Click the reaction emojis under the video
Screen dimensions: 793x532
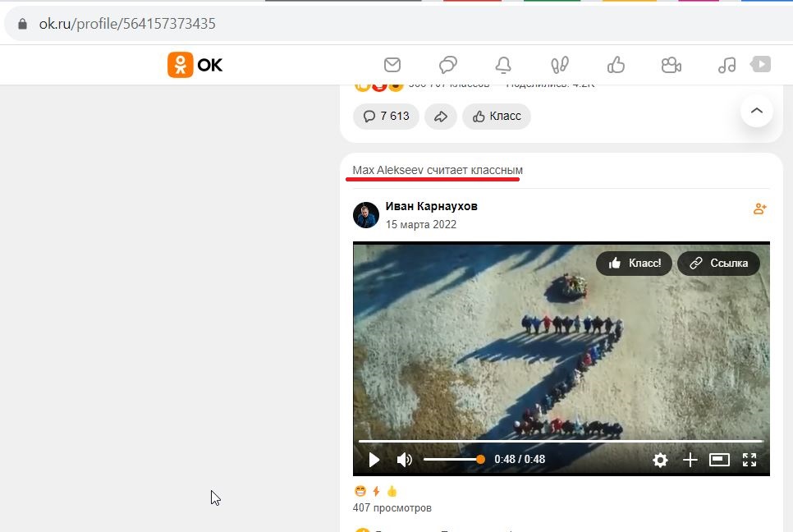pos(376,491)
